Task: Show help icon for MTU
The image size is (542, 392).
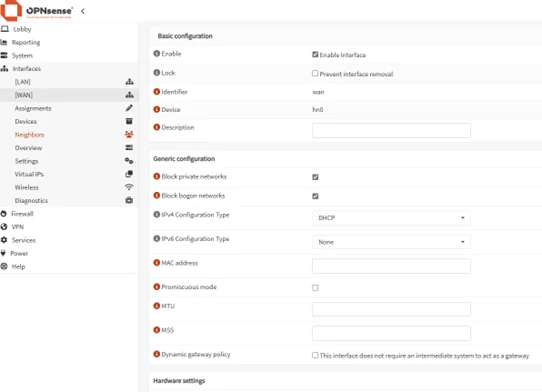Action: click(157, 306)
